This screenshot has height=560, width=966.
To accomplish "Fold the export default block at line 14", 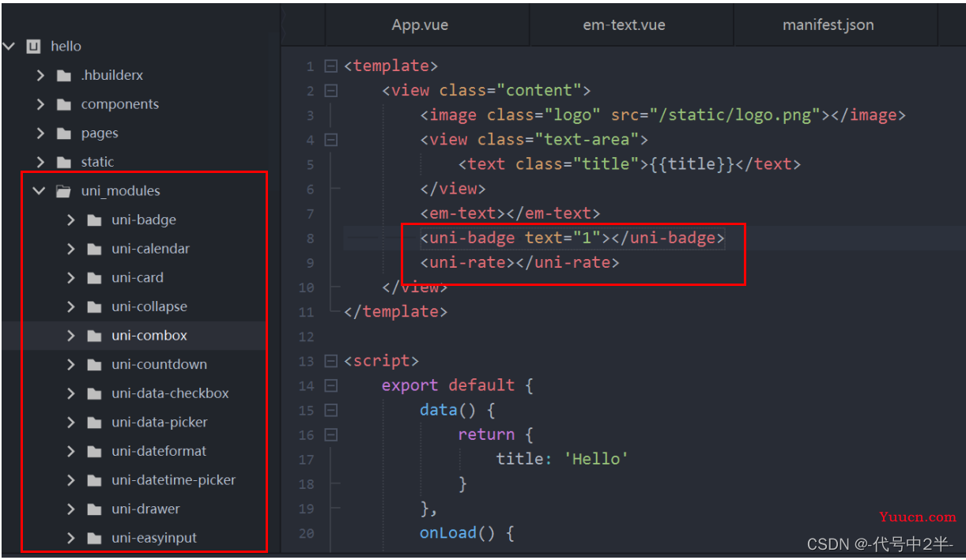I will [x=330, y=385].
